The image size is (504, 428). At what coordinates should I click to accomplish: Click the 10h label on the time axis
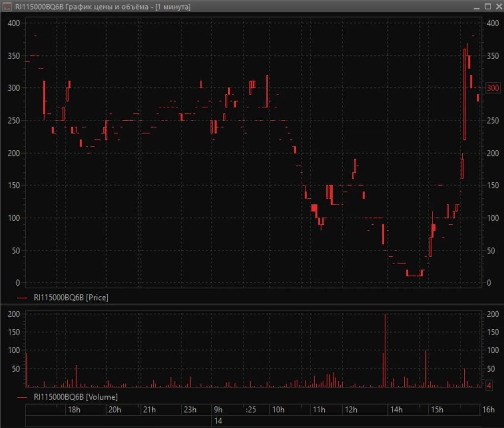[278, 410]
